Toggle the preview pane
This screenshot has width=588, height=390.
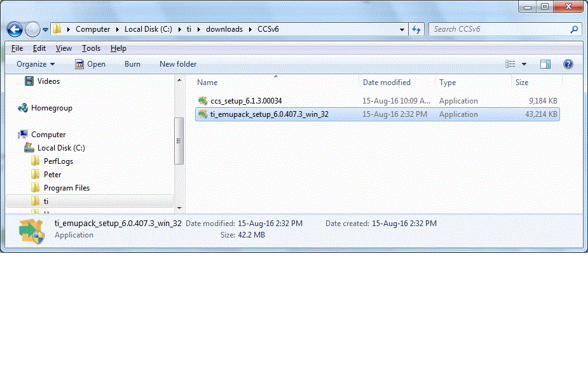tap(545, 64)
